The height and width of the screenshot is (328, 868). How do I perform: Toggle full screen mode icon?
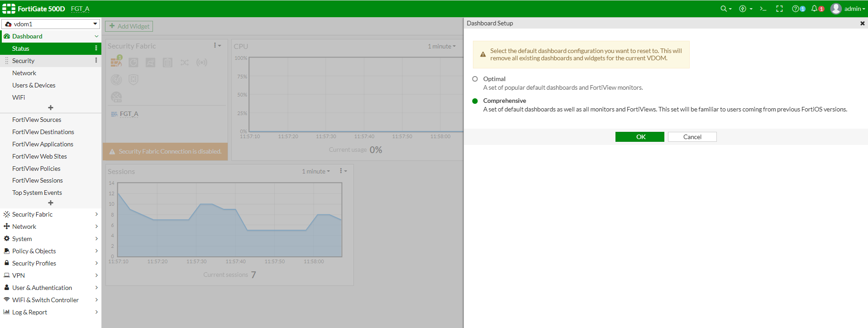tap(779, 9)
